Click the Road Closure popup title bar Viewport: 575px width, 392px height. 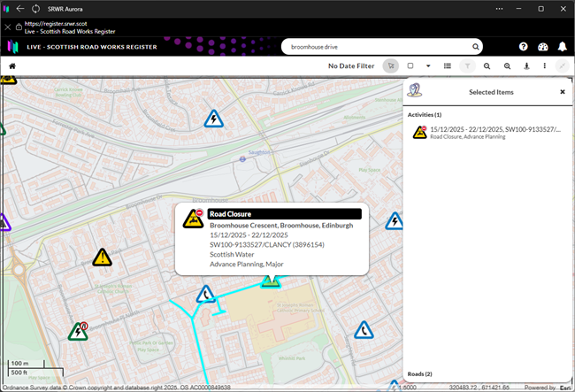coord(285,214)
